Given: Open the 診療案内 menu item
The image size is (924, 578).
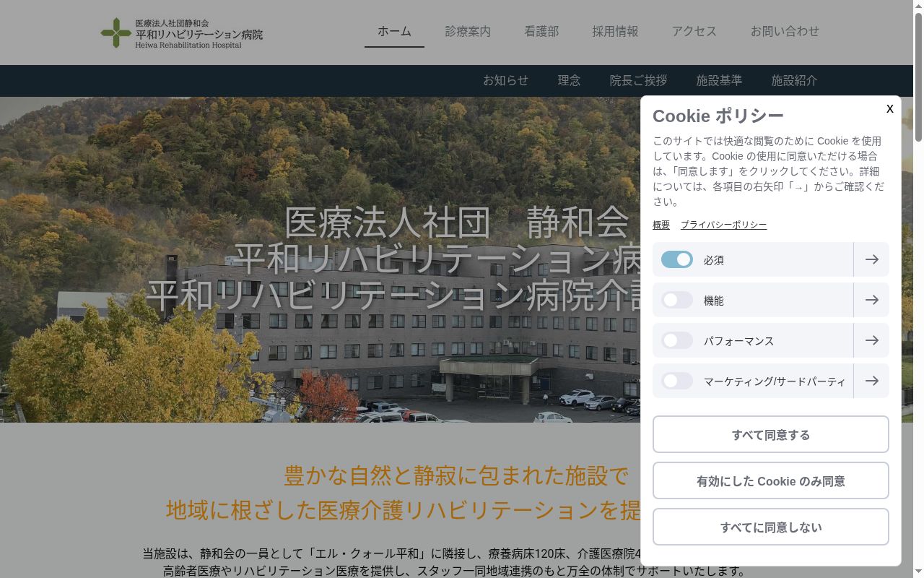Looking at the screenshot, I should pos(468,32).
